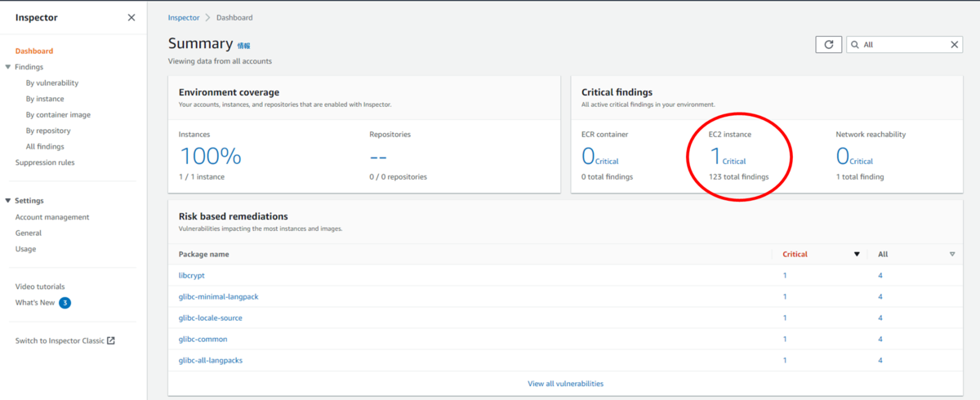Image resolution: width=980 pixels, height=400 pixels.
Task: Open glibc-locale-source package link
Action: pyautogui.click(x=211, y=318)
